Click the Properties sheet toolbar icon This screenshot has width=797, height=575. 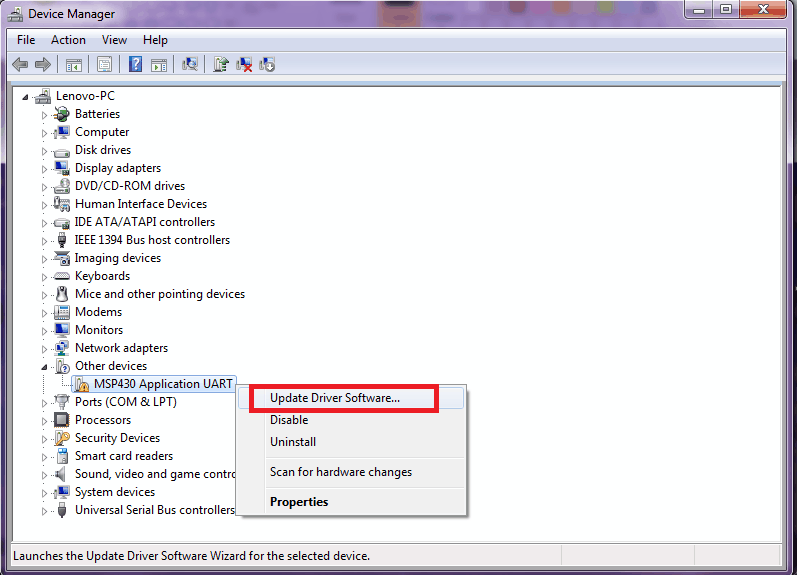pyautogui.click(x=104, y=64)
